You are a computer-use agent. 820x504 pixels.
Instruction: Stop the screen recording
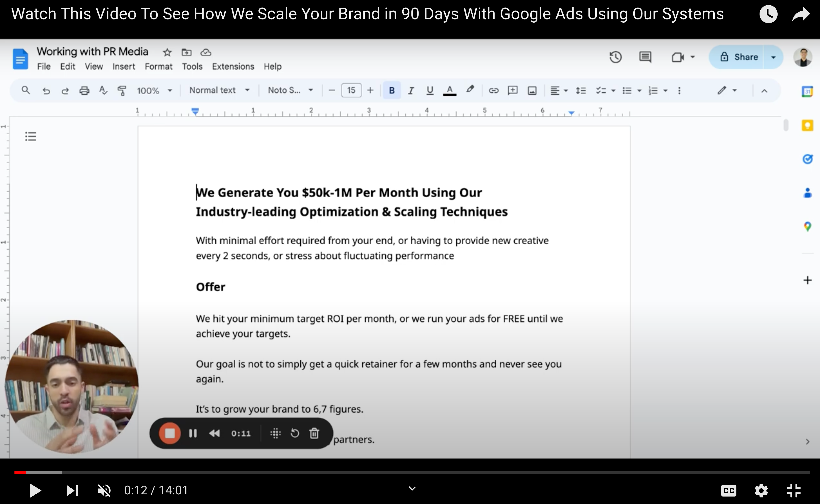170,433
